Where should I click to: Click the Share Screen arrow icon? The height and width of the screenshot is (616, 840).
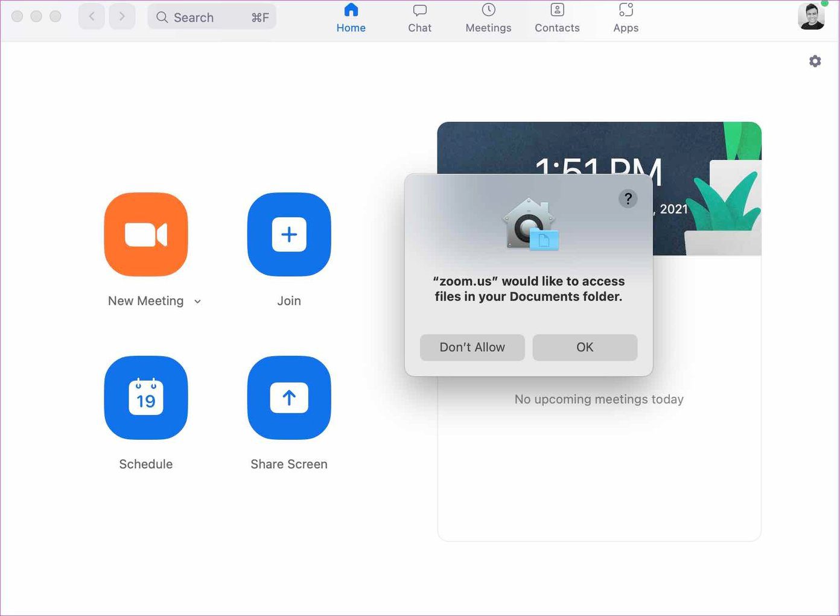(x=289, y=398)
